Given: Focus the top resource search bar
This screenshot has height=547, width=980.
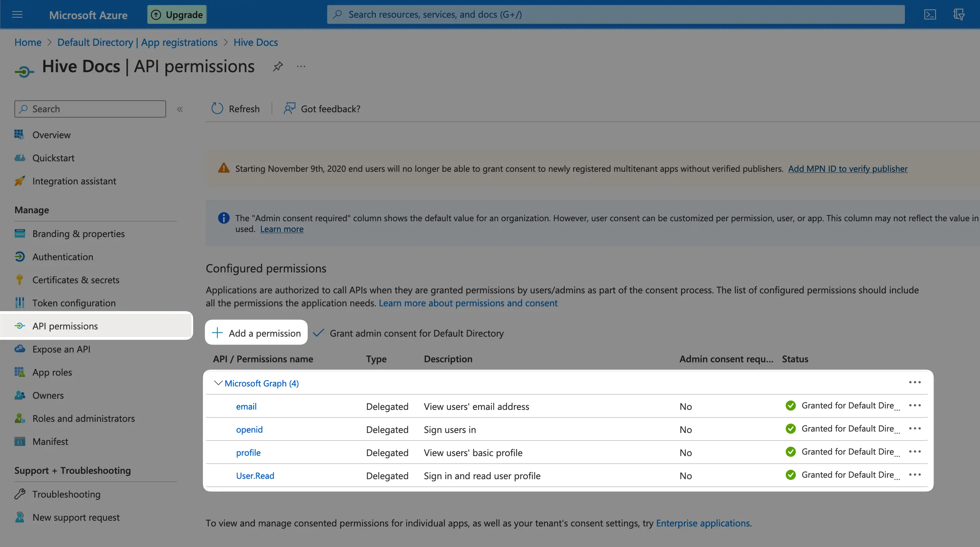Looking at the screenshot, I should [616, 14].
